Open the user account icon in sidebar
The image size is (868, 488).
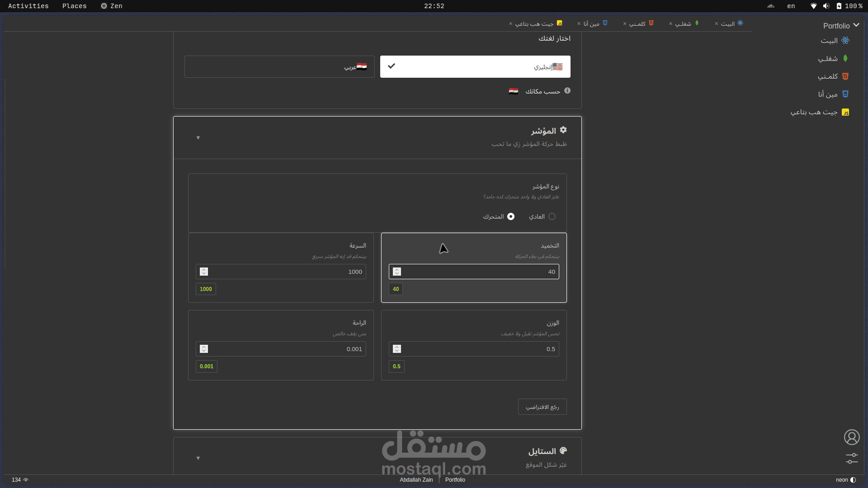(852, 437)
